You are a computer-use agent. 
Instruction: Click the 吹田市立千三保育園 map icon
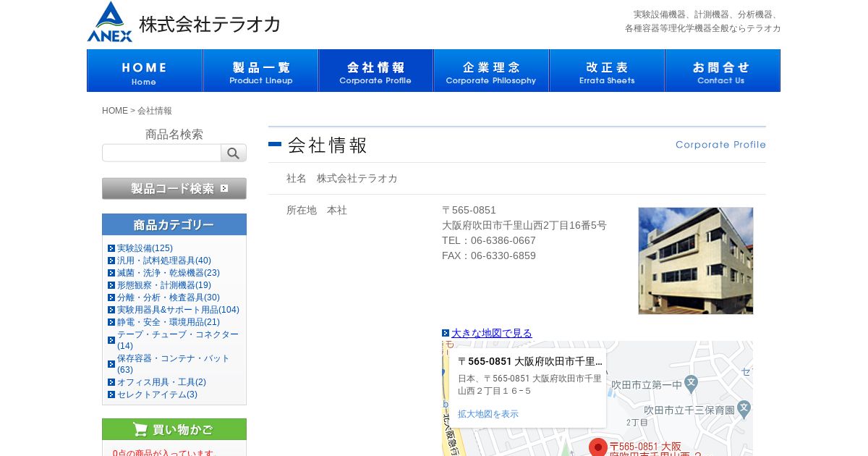[x=745, y=410]
